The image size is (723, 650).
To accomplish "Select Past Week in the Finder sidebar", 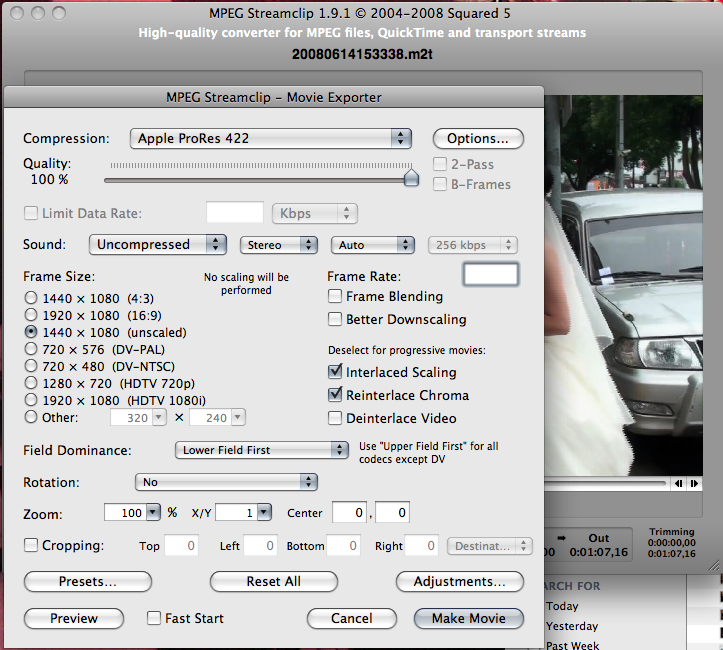I will pyautogui.click(x=572, y=645).
